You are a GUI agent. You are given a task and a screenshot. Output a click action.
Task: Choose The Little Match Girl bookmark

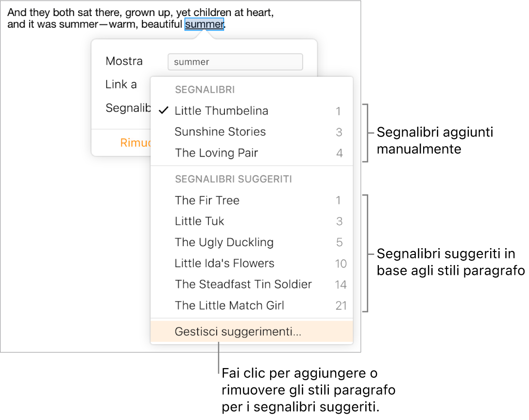tap(229, 305)
